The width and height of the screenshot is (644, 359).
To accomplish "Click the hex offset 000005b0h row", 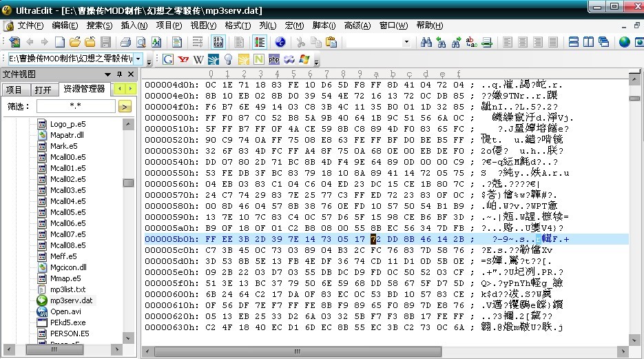I will pyautogui.click(x=386, y=239).
